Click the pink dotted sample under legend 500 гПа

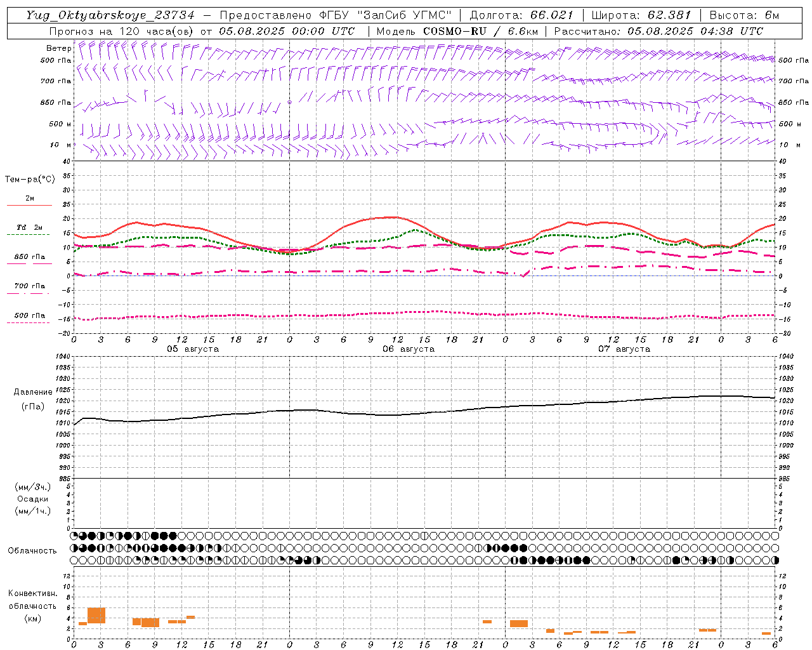click(x=29, y=322)
